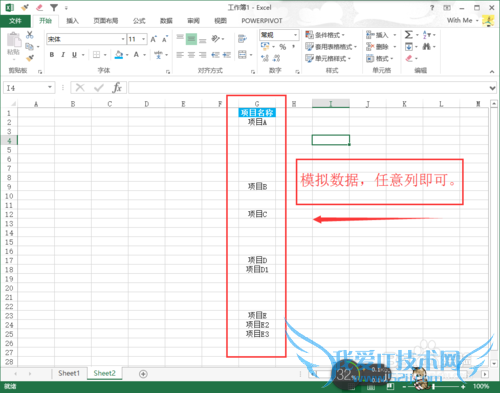Image resolution: width=500 pixels, height=393 pixels.
Task: Click the AutoSum sigma icon
Action: point(409,35)
